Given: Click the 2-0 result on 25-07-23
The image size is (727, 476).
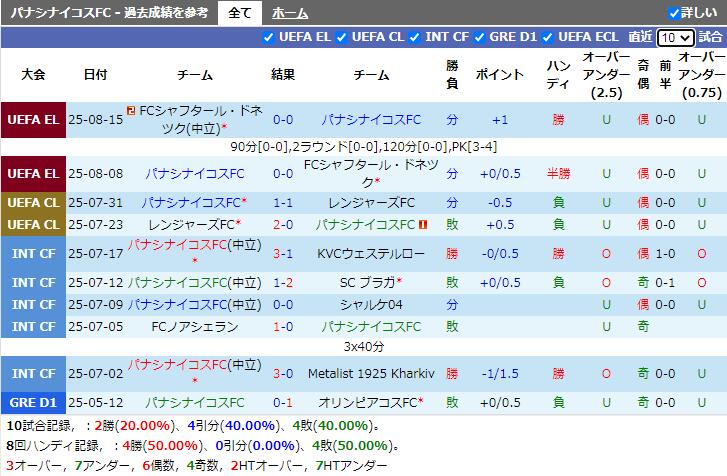Looking at the screenshot, I should [x=283, y=224].
